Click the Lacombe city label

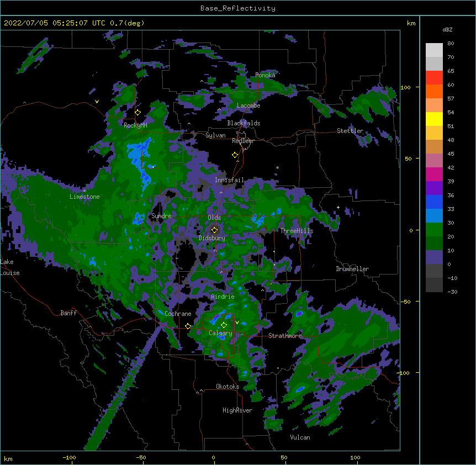coord(248,105)
